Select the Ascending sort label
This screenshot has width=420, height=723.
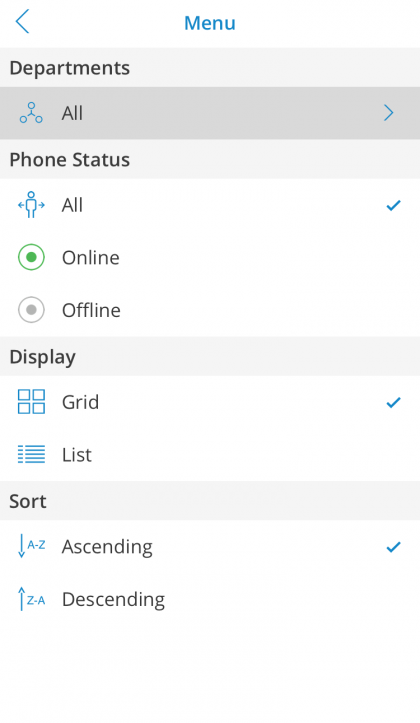point(107,547)
